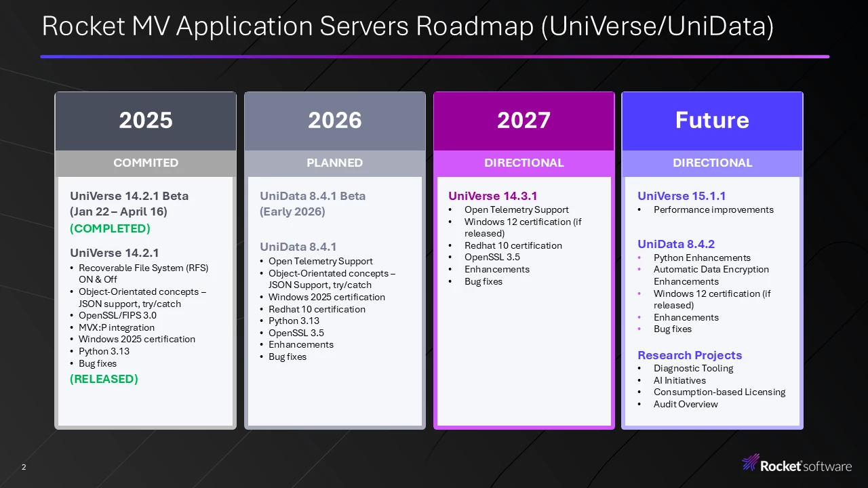Screen dimensions: 868x488
Task: Click 'Python 3.13' in the 2026 column
Action: pyautogui.click(x=294, y=321)
